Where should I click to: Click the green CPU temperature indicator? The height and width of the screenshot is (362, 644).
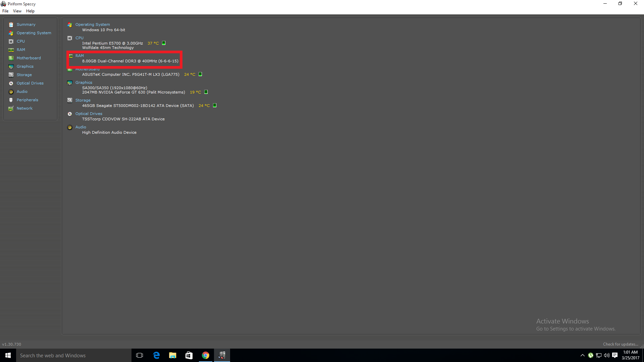pyautogui.click(x=164, y=43)
